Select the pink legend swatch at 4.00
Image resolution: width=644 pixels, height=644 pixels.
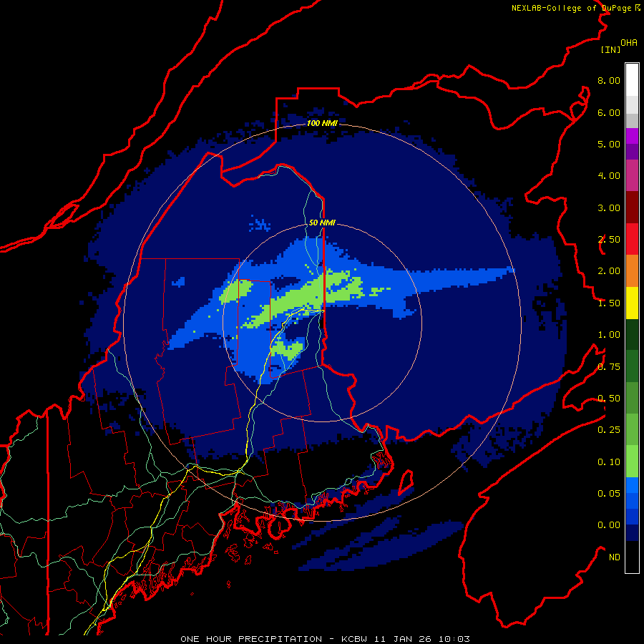coord(632,175)
